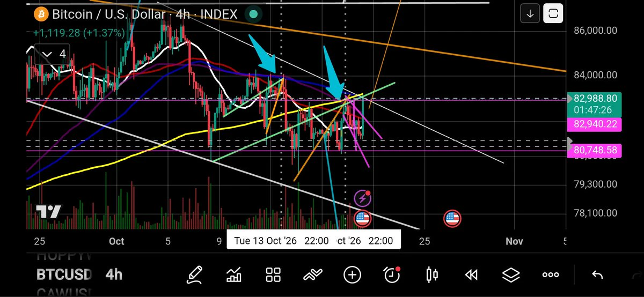Undo last action with arrow icon
644x297 pixels.
pyautogui.click(x=597, y=275)
